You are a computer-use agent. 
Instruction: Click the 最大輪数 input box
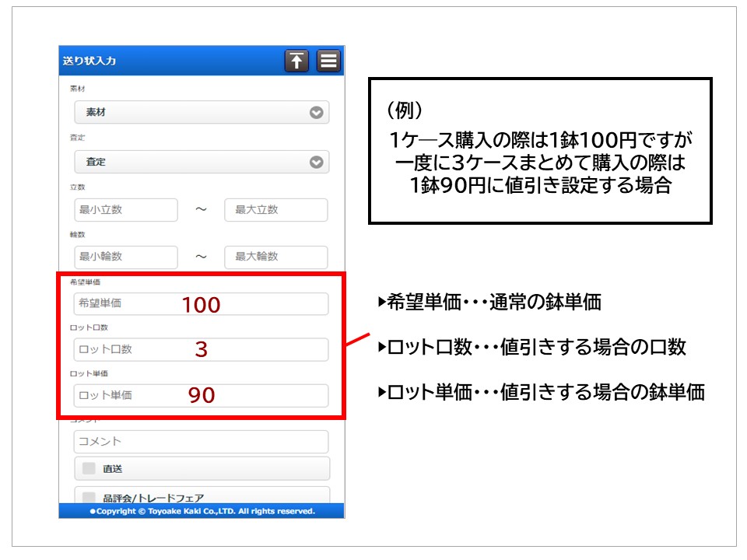(x=275, y=257)
